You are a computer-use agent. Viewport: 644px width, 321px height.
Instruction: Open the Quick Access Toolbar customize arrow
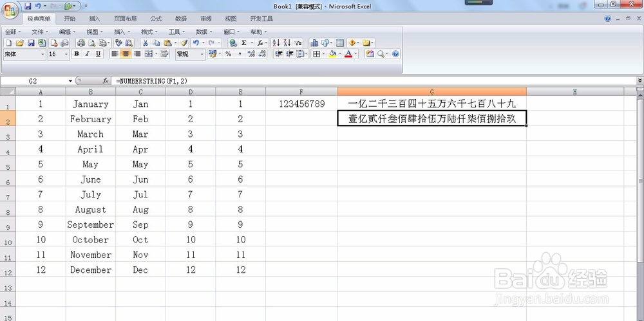86,6
